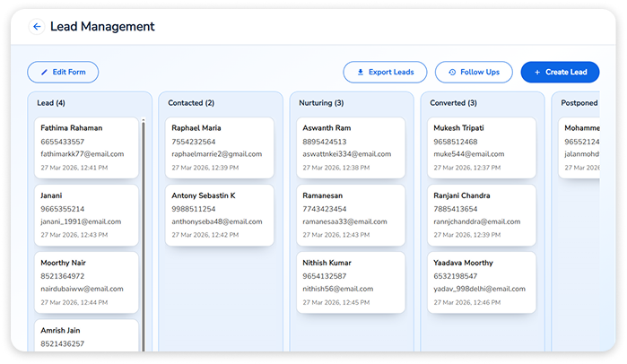Viewport: 627px width, 364px height.
Task: Click phone number 9658512468
Action: pyautogui.click(x=456, y=142)
